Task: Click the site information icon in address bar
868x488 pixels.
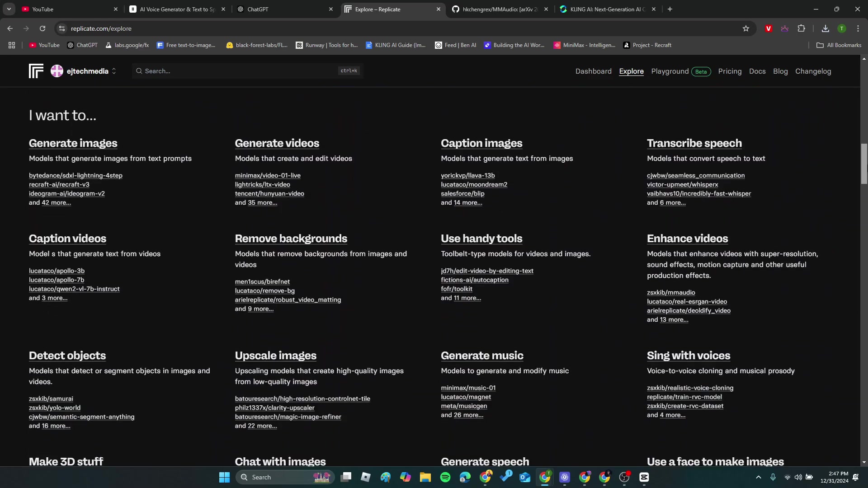Action: tap(62, 28)
